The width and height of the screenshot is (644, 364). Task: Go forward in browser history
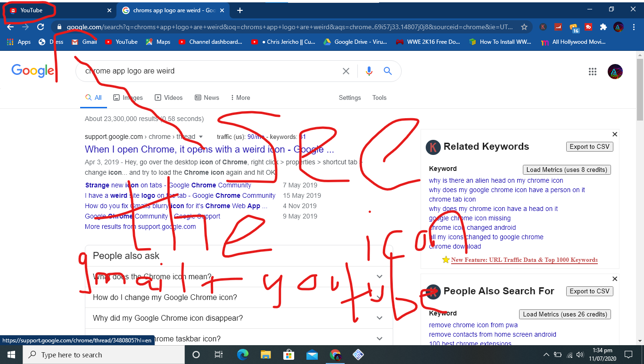(25, 27)
